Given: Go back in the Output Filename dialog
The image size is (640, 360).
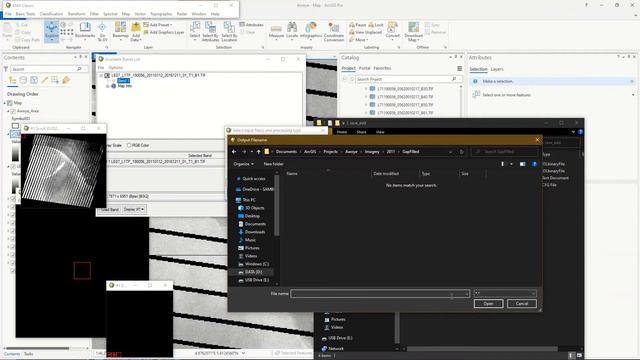Looking at the screenshot, I should [234, 152].
